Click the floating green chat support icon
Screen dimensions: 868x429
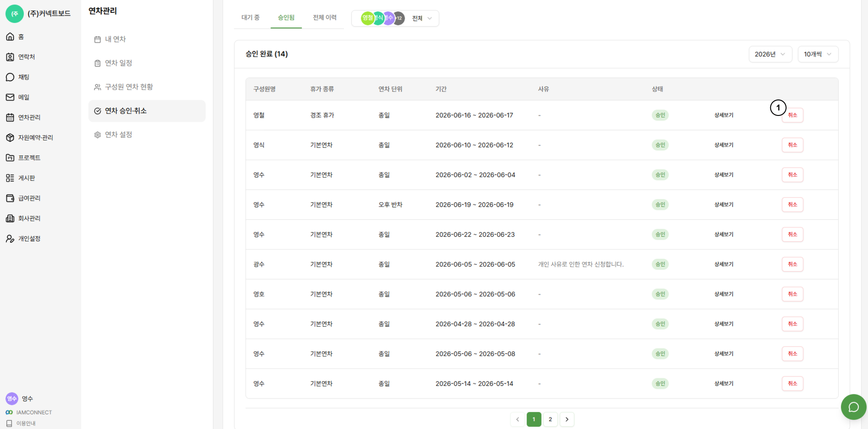pyautogui.click(x=853, y=407)
